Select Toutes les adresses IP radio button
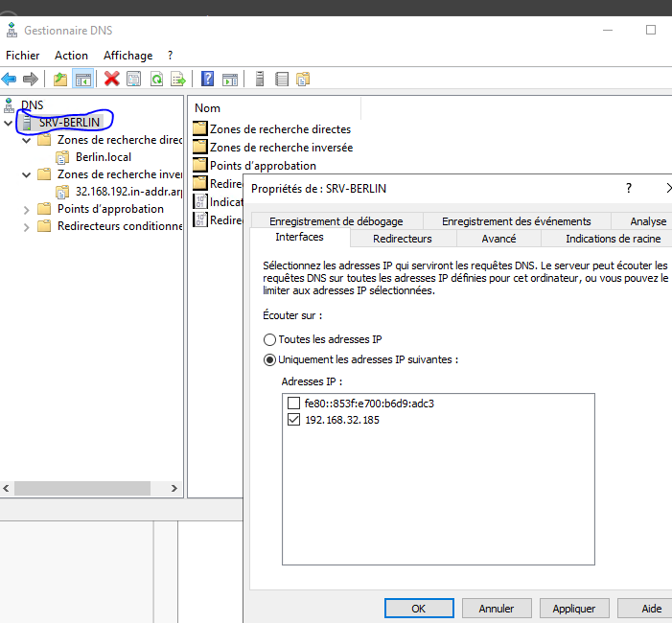The width and height of the screenshot is (672, 623). [x=269, y=339]
